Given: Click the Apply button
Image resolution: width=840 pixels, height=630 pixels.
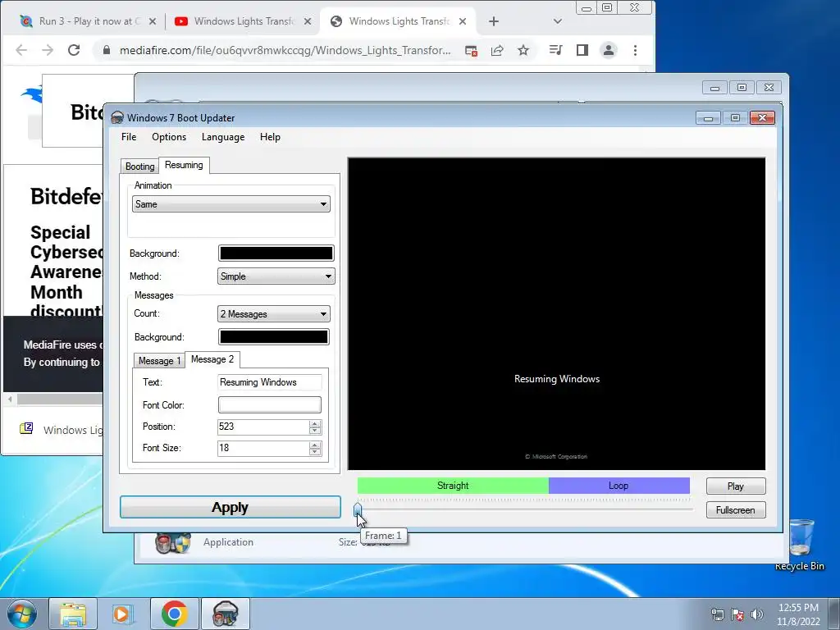Looking at the screenshot, I should [x=230, y=507].
